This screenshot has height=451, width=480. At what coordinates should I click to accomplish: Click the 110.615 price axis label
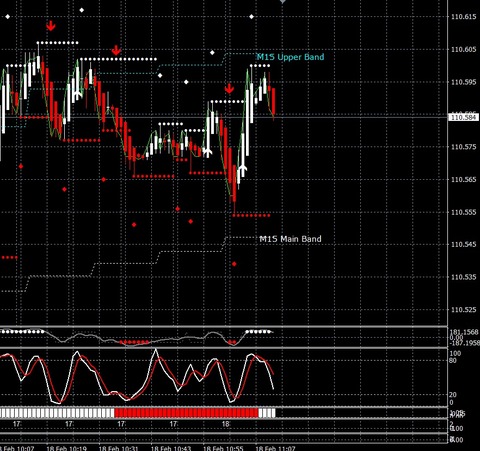point(464,17)
